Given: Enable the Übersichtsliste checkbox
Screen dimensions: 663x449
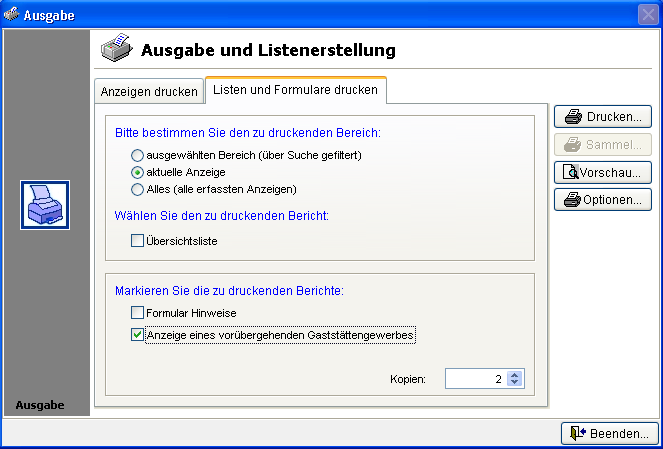Looking at the screenshot, I should (x=138, y=240).
